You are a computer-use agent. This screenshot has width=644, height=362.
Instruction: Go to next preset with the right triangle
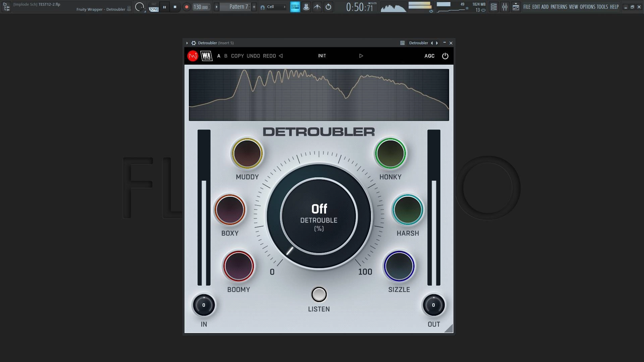[x=361, y=56]
